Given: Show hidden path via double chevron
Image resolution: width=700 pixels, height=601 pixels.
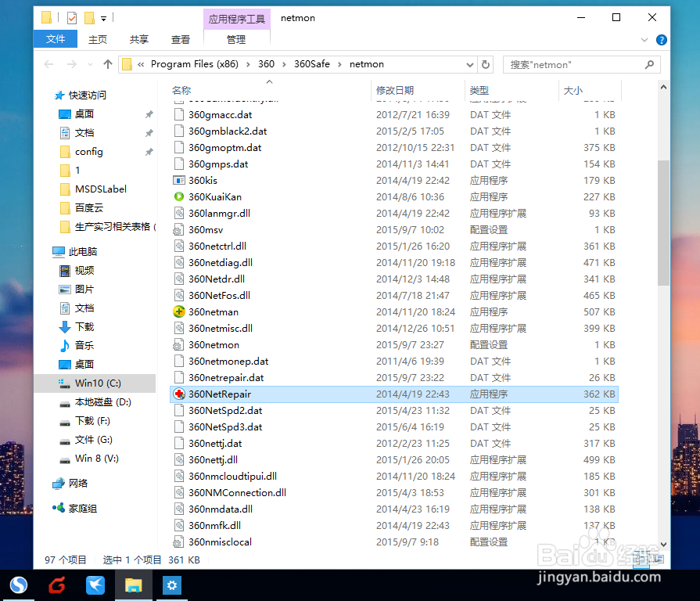Looking at the screenshot, I should [141, 65].
